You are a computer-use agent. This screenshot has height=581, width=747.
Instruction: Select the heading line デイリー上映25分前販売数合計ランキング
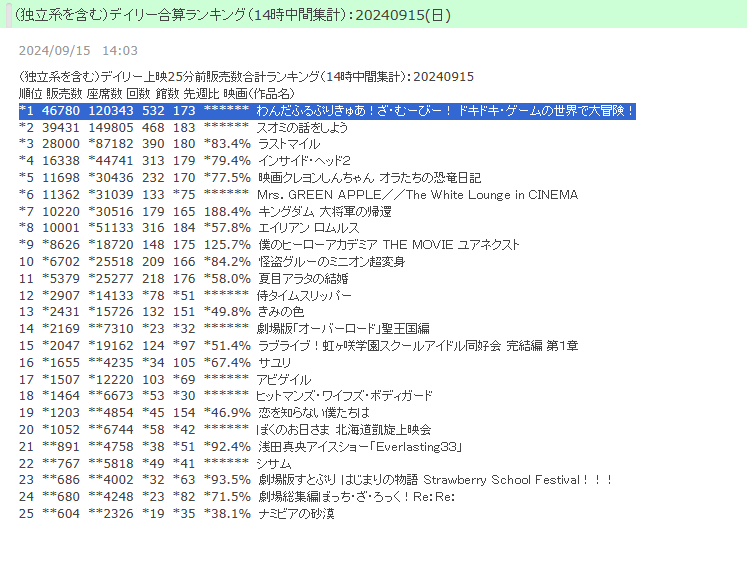tap(246, 77)
